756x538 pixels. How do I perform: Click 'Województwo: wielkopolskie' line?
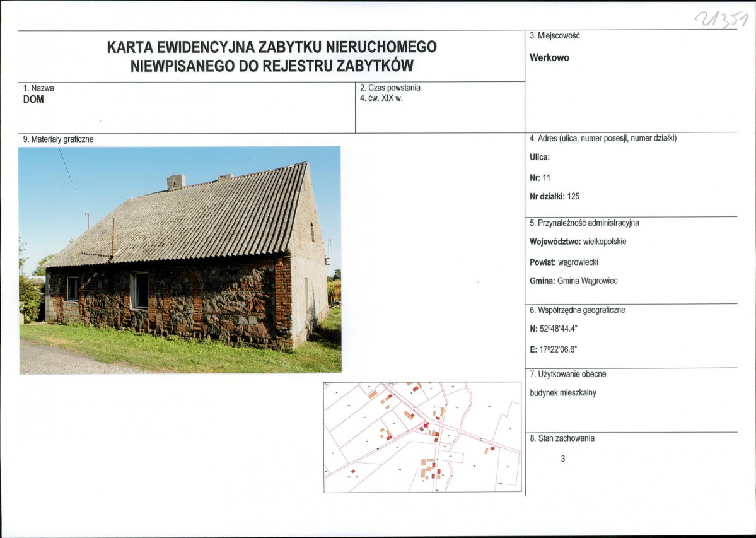point(578,242)
